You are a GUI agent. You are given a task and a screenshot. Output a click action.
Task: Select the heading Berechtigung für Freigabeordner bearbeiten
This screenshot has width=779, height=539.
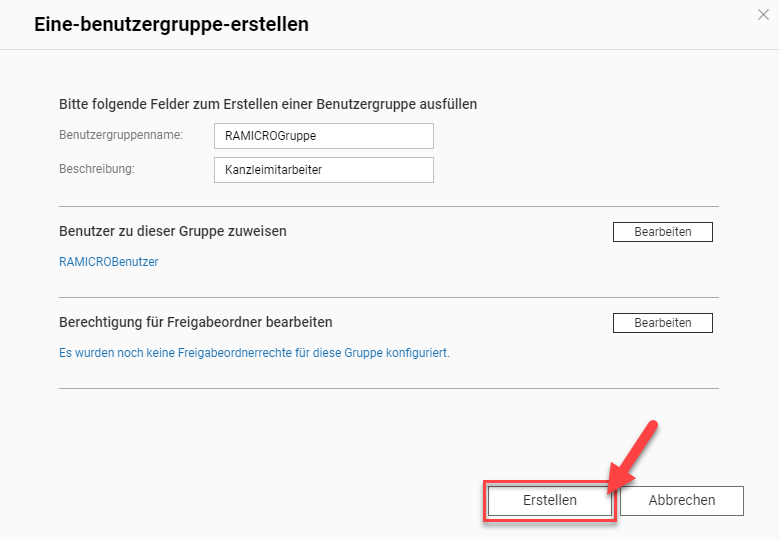[x=196, y=322]
